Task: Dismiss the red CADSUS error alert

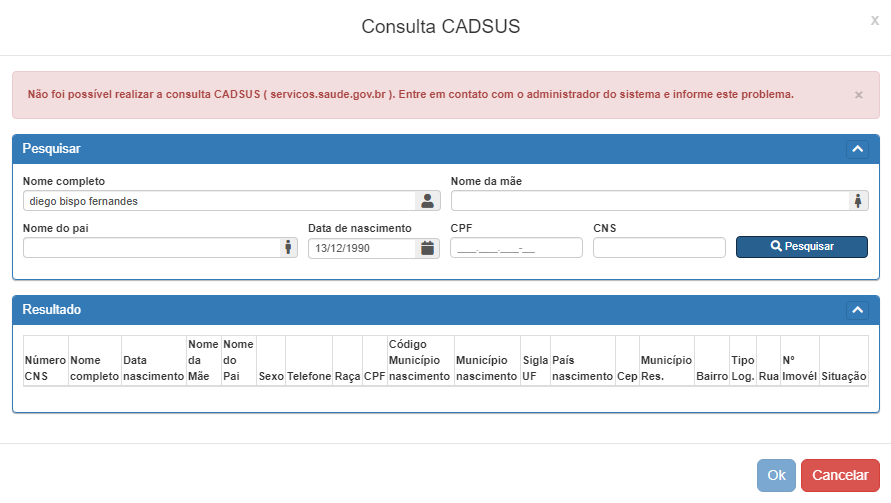Action: click(858, 95)
